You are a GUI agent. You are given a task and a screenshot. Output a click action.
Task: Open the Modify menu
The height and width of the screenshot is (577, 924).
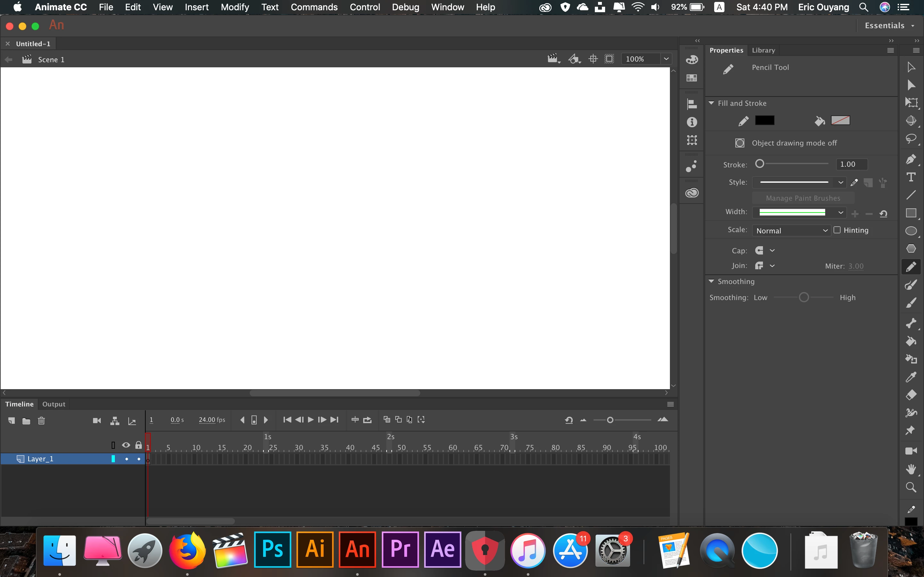tap(235, 7)
